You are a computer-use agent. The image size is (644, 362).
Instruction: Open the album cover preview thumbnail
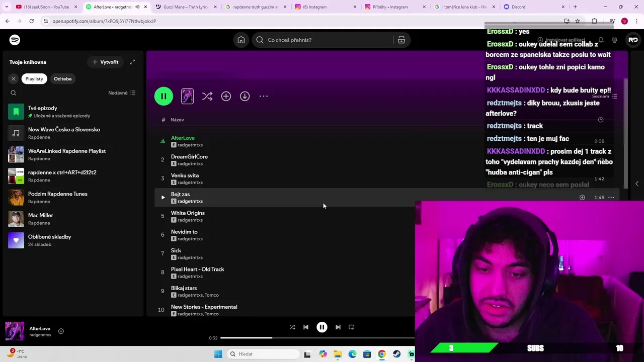tap(187, 96)
